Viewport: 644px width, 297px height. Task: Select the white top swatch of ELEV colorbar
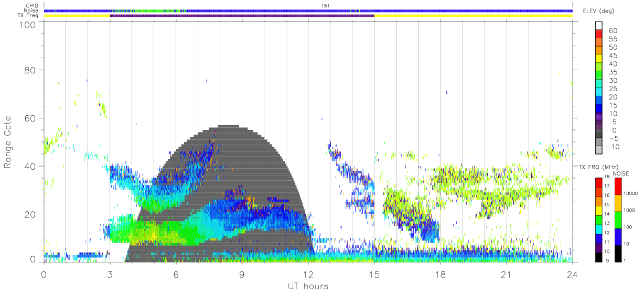click(x=599, y=26)
